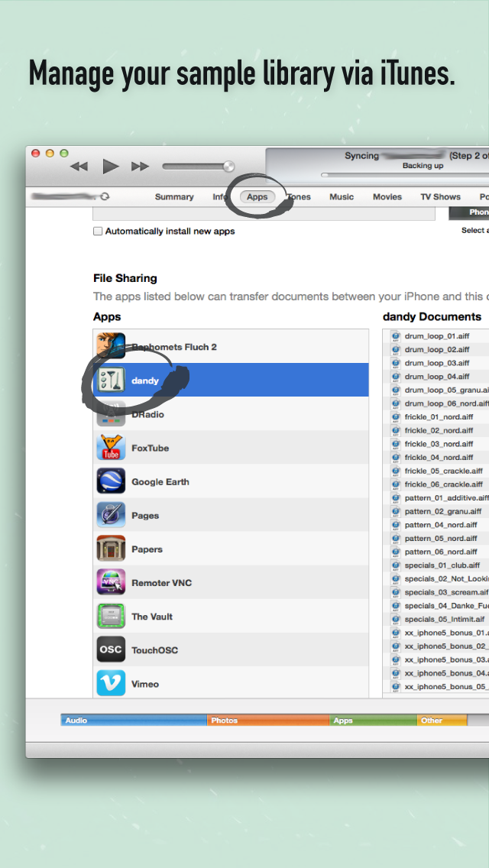Click file icon of frickle_01_nord.aiff
Screen dimensions: 489x868
coord(396,417)
